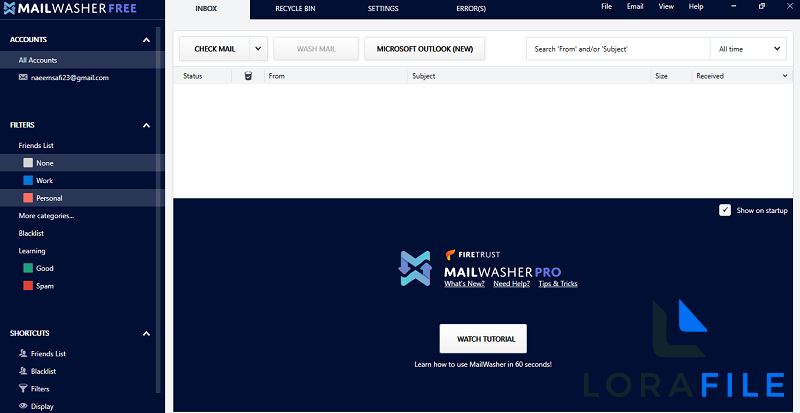
Task: Open Friends List under Filters
Action: pos(36,145)
